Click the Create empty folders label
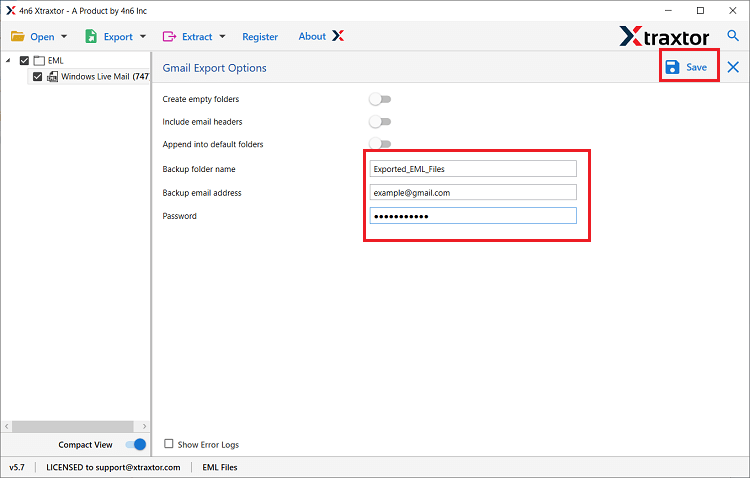 click(200, 99)
